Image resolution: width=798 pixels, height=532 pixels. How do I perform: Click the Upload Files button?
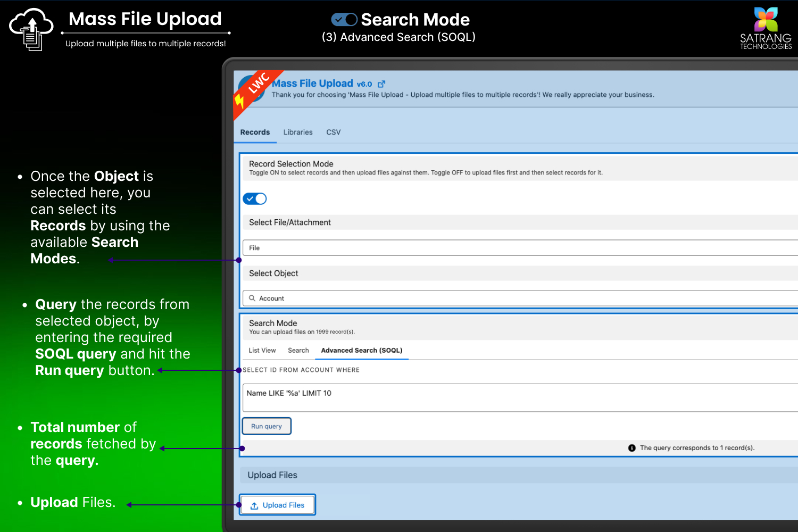pos(277,505)
